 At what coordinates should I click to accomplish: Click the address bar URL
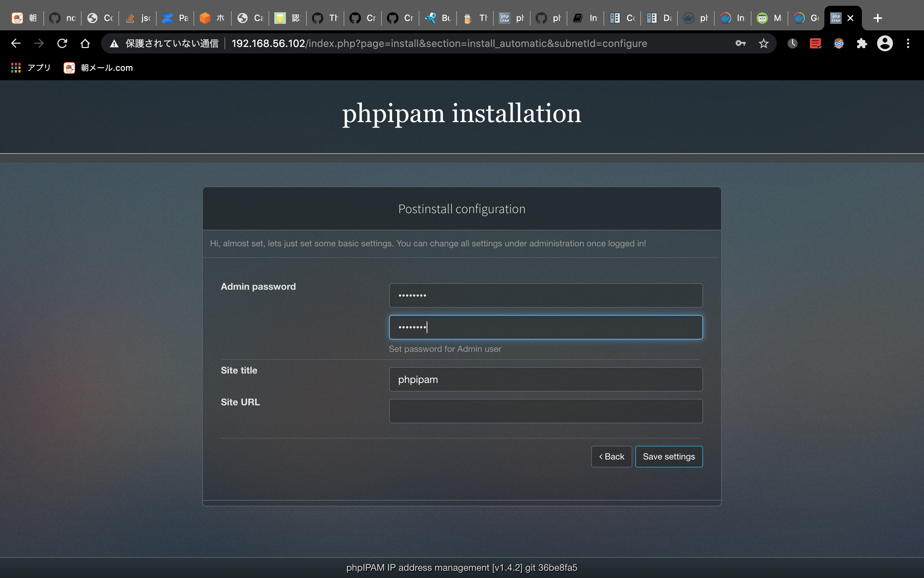[x=439, y=43]
